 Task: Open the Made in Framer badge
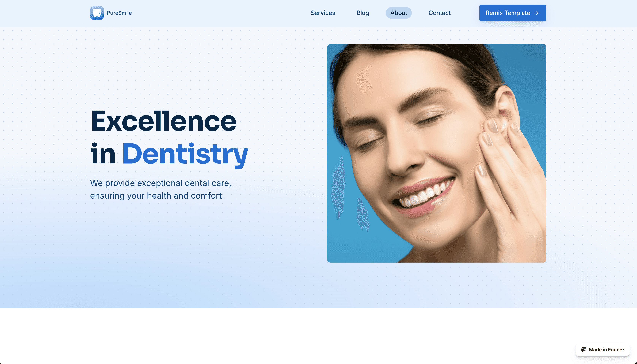coord(603,350)
